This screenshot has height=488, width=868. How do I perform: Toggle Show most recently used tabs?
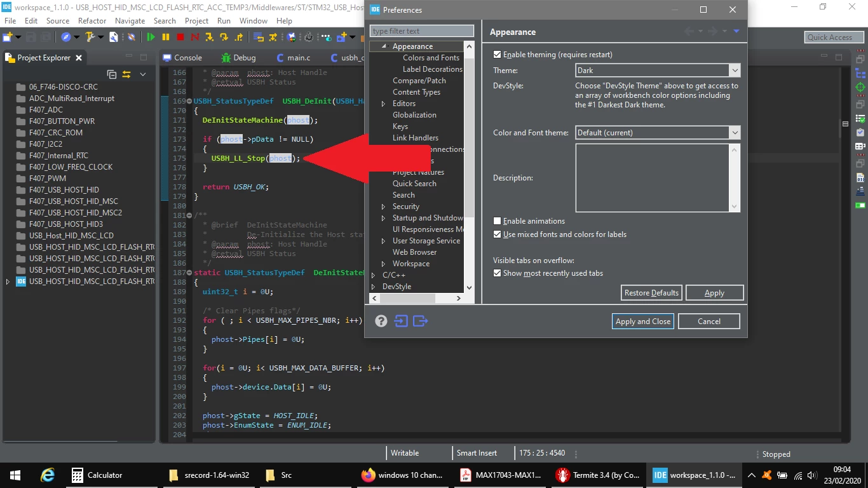498,273
